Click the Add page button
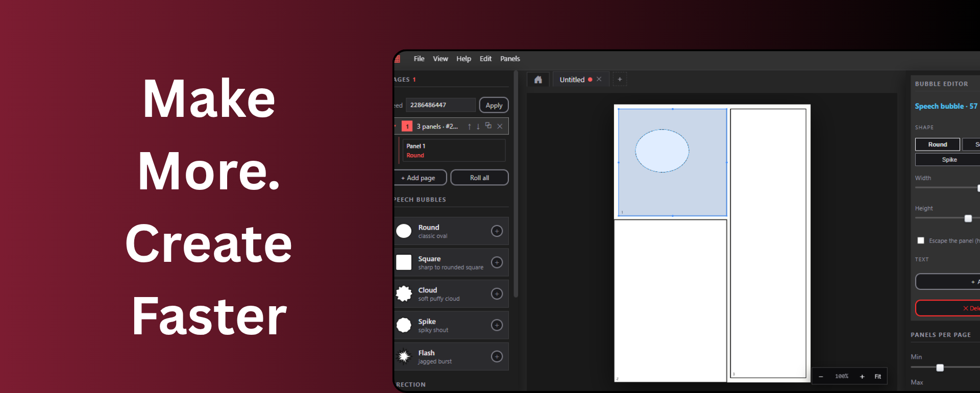This screenshot has height=393, width=980. tap(420, 178)
